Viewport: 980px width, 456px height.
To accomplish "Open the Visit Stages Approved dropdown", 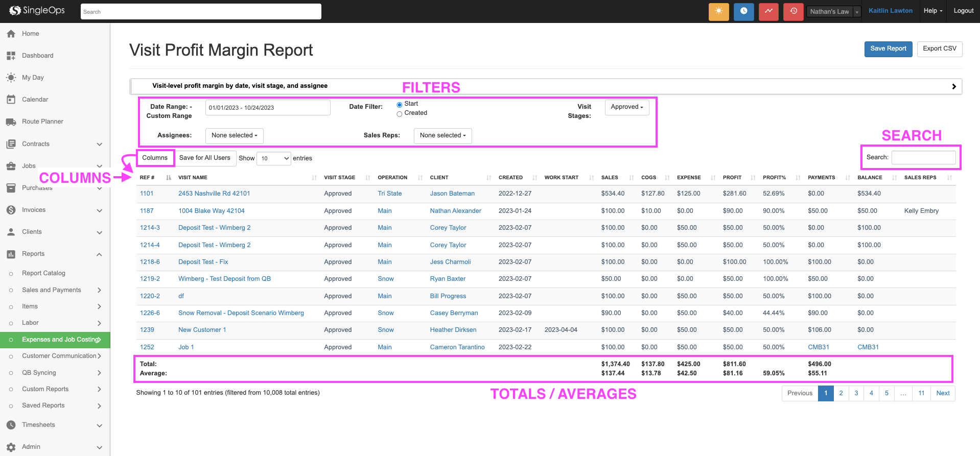I will (626, 107).
